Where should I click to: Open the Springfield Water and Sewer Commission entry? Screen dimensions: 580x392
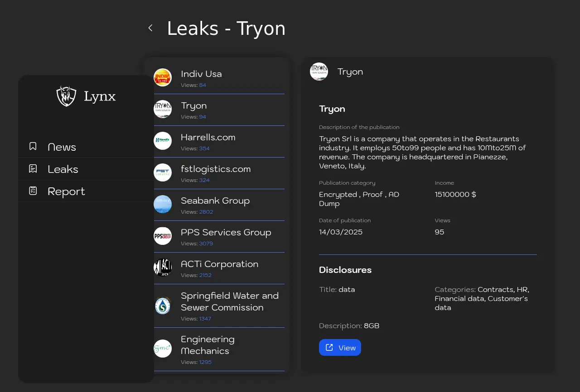[x=229, y=301]
